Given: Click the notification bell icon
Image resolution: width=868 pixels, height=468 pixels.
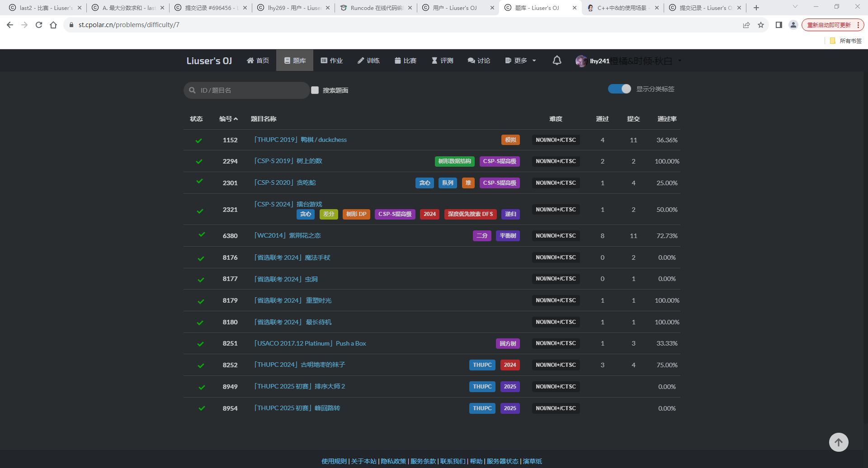Looking at the screenshot, I should [x=557, y=61].
